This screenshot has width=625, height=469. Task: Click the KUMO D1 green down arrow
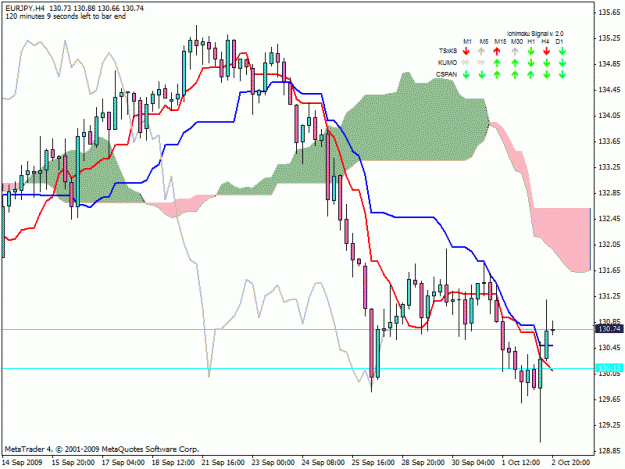tap(562, 63)
